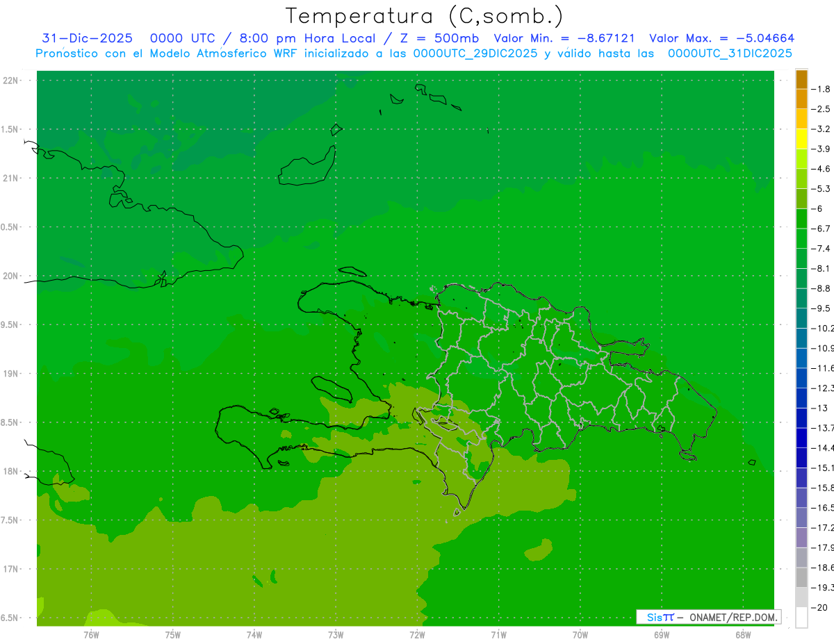Click the '-8.8' colorbar value

click(x=821, y=288)
